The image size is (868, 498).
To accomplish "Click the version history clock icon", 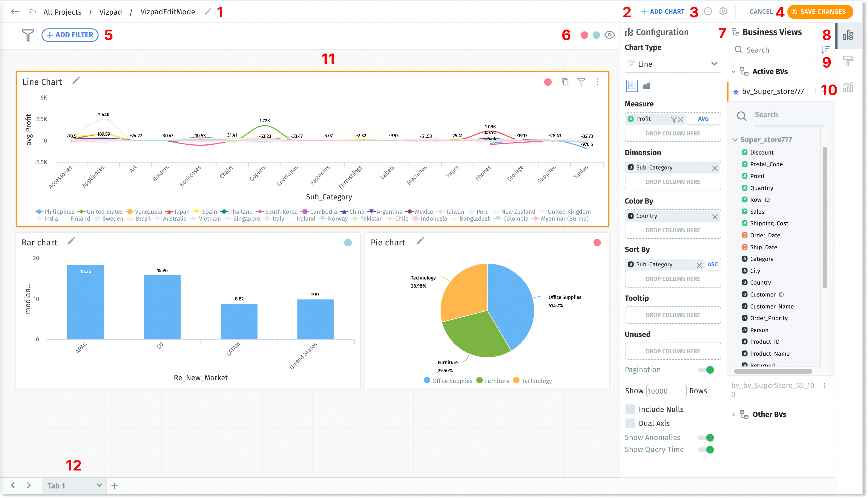I will (708, 12).
